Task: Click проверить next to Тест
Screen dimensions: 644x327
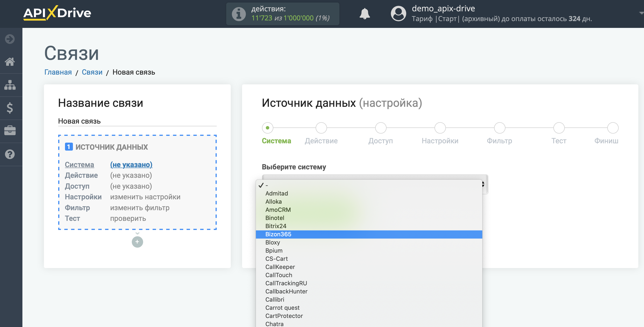Action: [x=128, y=218]
